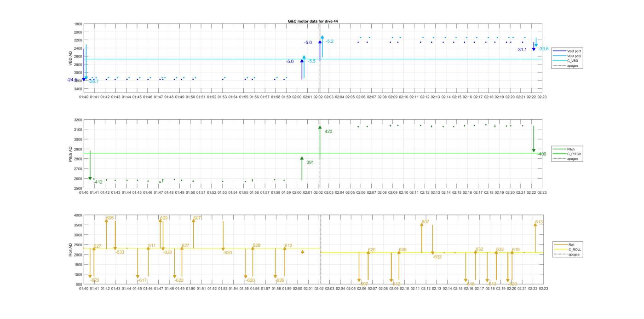Click the 633 roll data label
The height and width of the screenshot is (319, 644).
click(500, 250)
